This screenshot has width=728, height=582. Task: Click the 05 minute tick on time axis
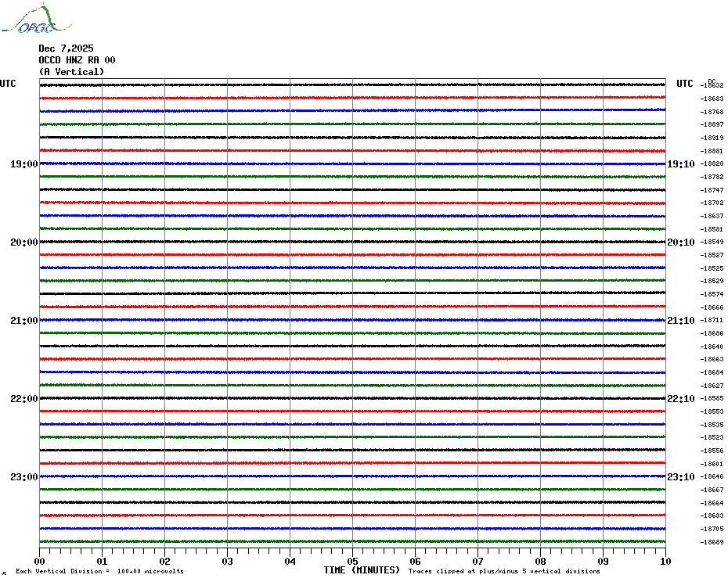coord(352,561)
